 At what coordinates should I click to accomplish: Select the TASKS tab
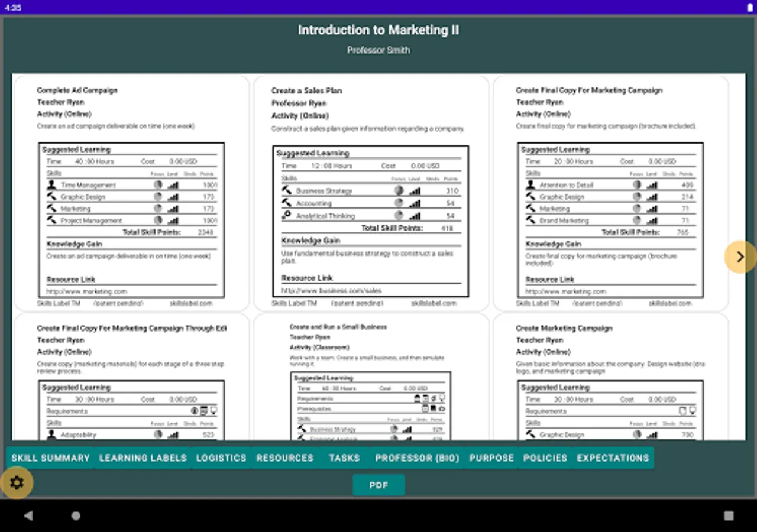point(344,458)
